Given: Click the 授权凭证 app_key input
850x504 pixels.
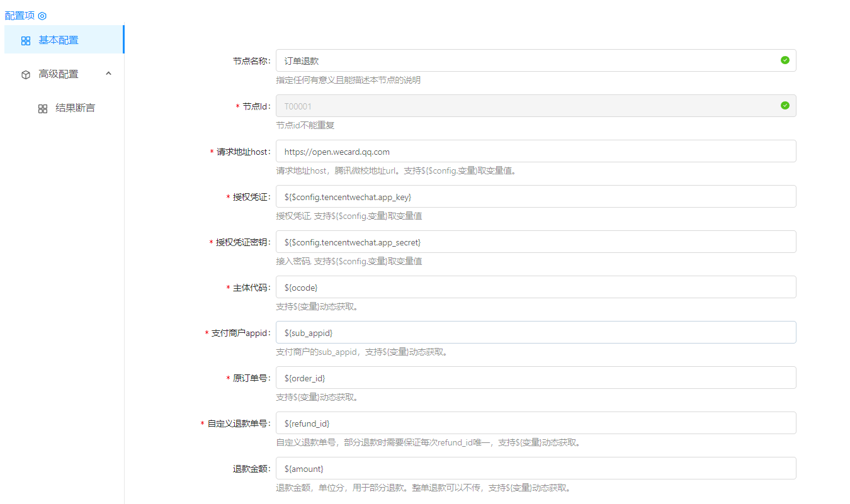Looking at the screenshot, I should pos(535,196).
